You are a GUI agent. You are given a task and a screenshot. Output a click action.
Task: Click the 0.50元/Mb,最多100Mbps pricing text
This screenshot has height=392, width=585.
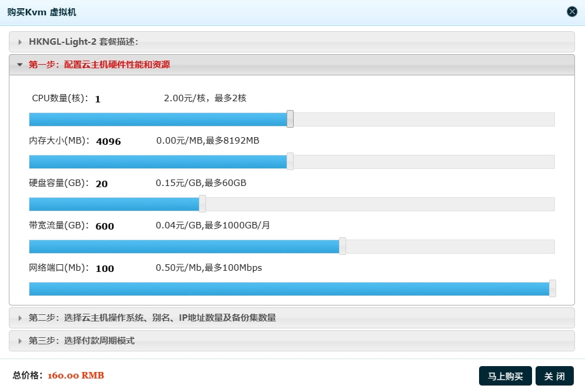tap(208, 268)
